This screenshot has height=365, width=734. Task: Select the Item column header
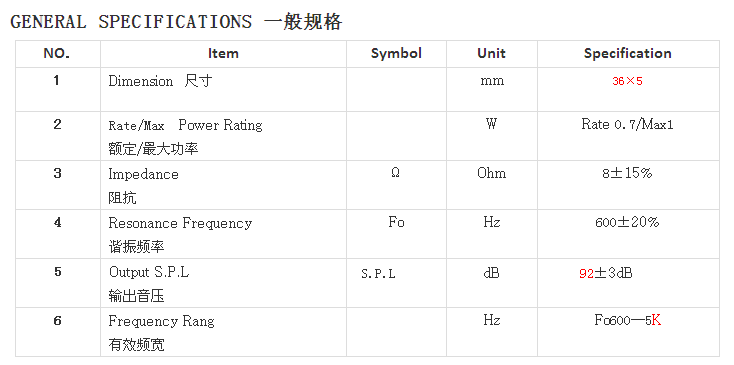click(x=223, y=54)
